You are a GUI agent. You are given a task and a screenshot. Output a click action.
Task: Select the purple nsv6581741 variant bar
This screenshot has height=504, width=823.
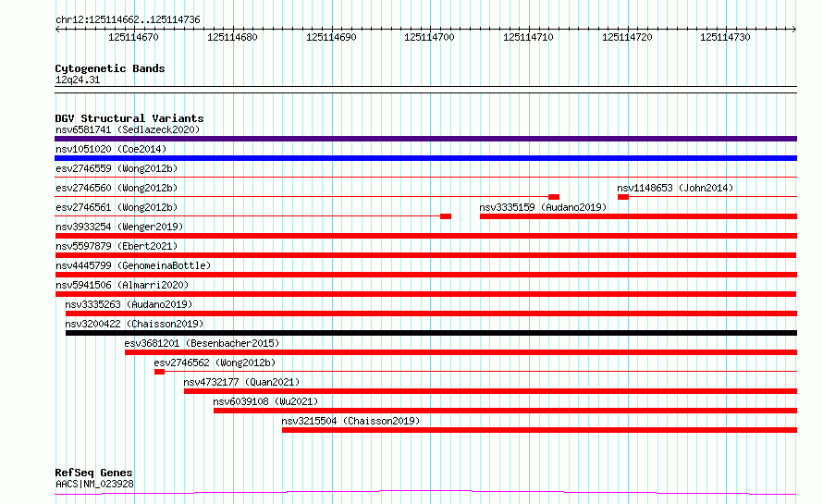[425, 139]
